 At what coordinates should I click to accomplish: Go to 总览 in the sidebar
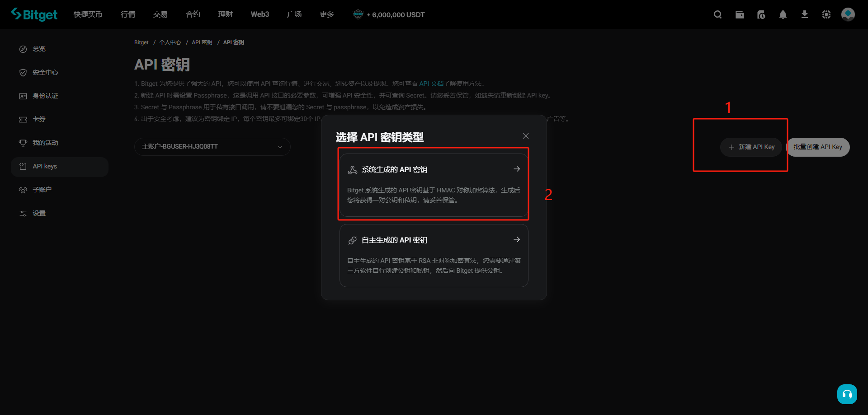click(39, 49)
